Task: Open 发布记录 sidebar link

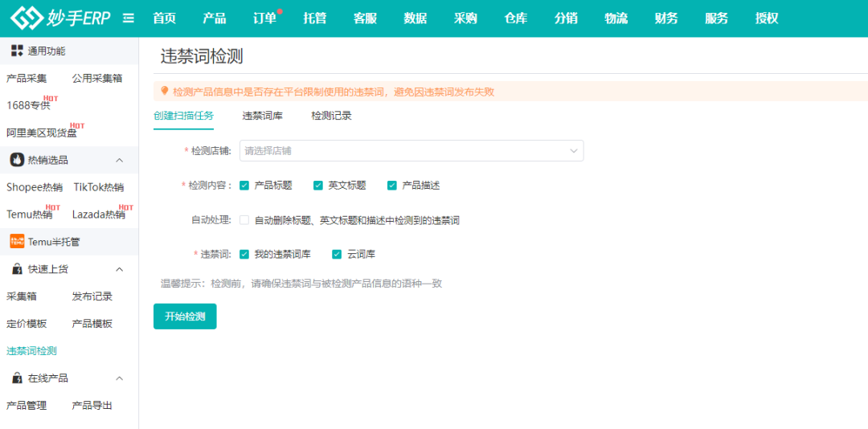Action: tap(92, 296)
